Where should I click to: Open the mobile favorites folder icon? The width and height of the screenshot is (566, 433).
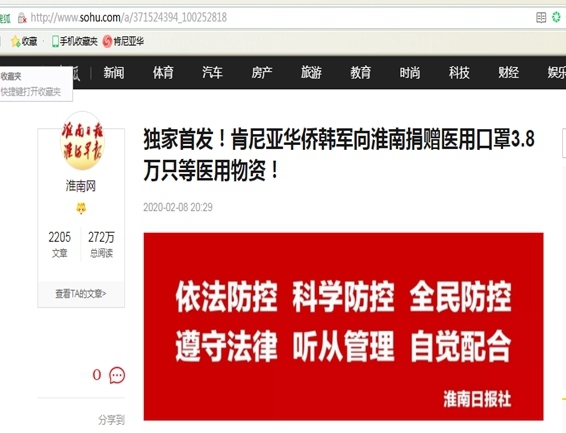click(x=55, y=41)
